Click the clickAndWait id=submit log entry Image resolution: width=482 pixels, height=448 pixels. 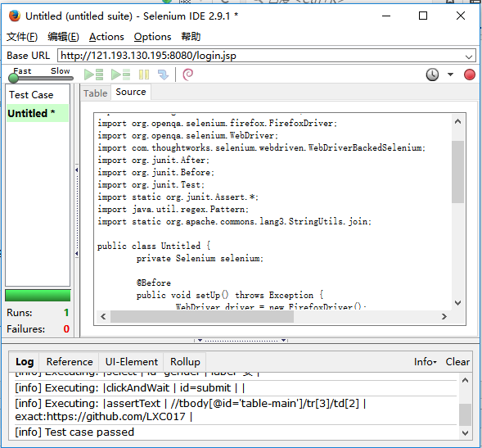[130, 388]
